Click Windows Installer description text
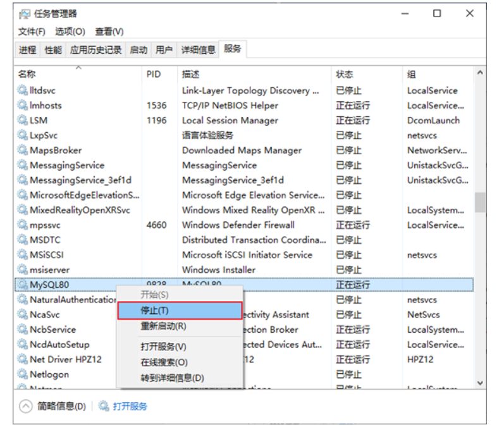 [x=219, y=269]
